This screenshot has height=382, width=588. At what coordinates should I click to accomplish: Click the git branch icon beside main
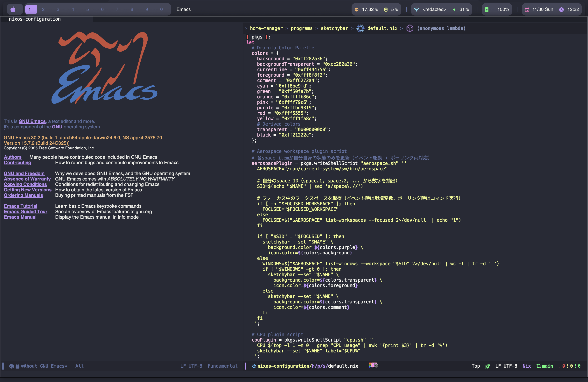point(538,366)
